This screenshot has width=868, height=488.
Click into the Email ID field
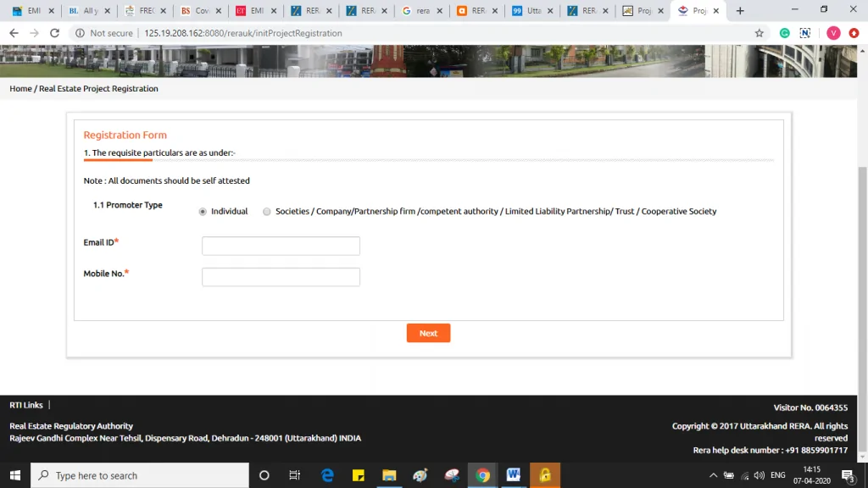click(x=281, y=246)
